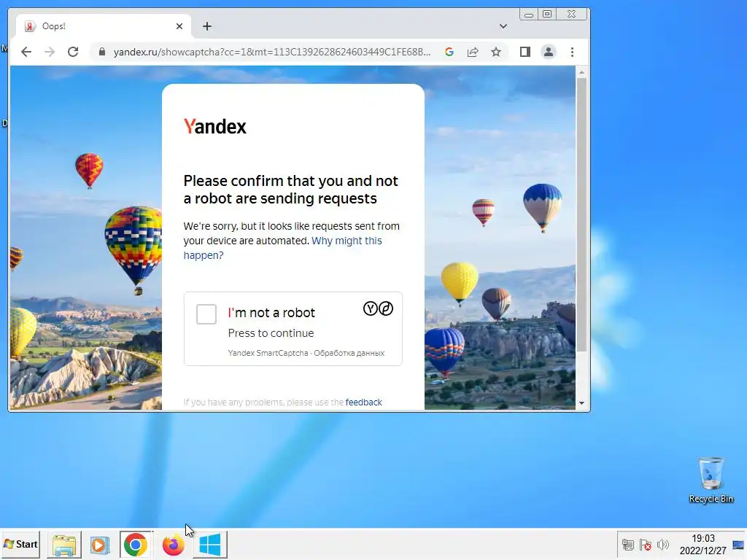Launch the media player taskbar icon

(99, 545)
